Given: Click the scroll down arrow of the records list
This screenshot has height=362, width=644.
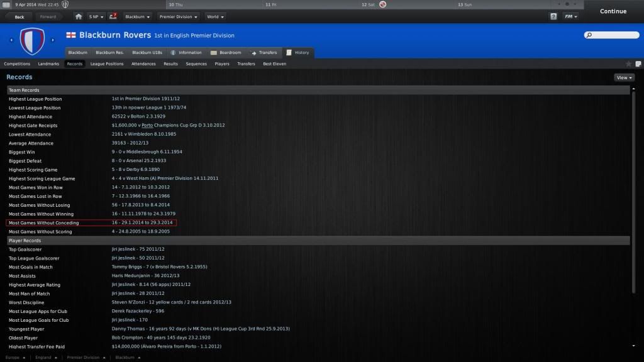Looking at the screenshot, I should pos(633,346).
